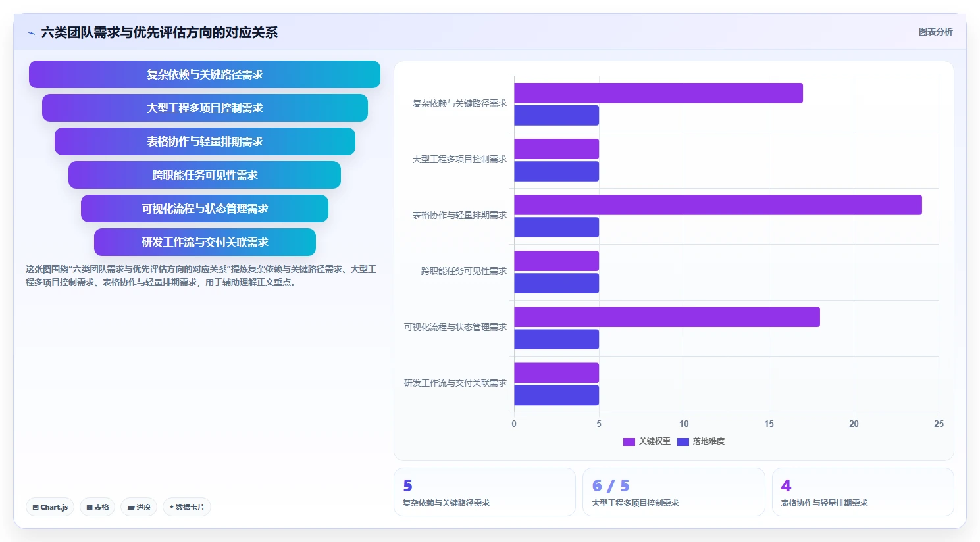Click the purple 关键权重 bar for 可视化流程与状态管理需求
The height and width of the screenshot is (542, 980).
[x=667, y=316]
